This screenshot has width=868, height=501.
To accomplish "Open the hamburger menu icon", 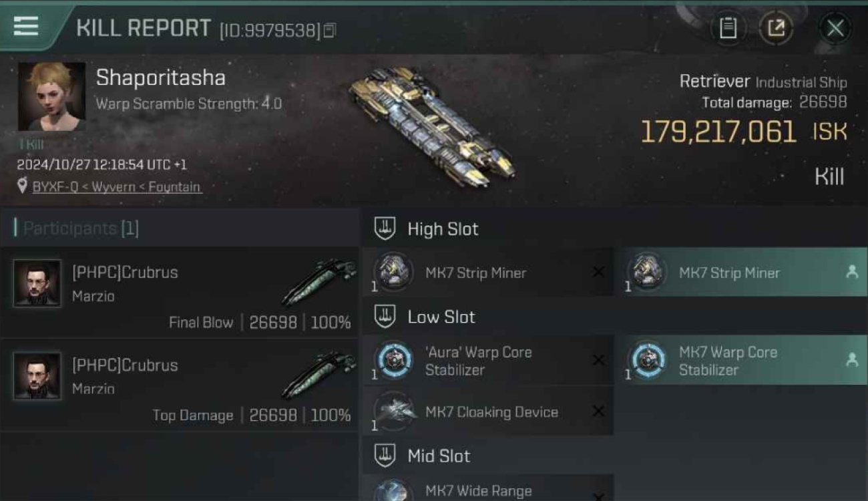I will [25, 27].
